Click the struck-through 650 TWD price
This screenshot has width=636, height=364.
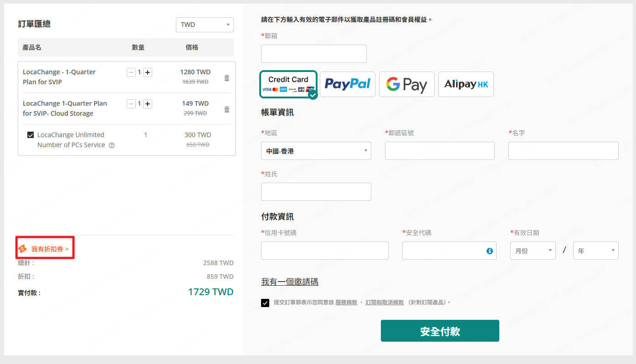click(x=198, y=145)
